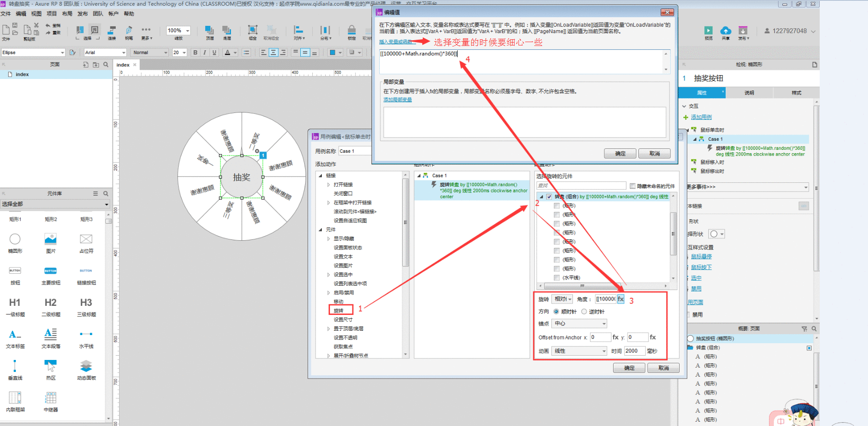This screenshot has height=426, width=868.
Task: Check 隐藏未命名的元件 checkbox
Action: (x=633, y=186)
